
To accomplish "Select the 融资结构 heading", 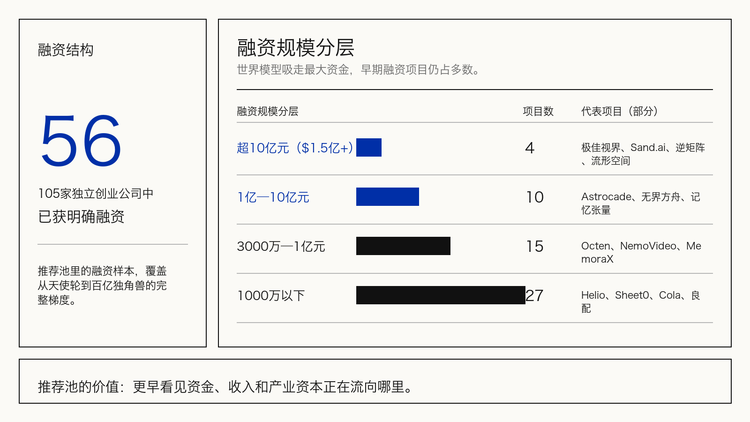I will point(66,50).
